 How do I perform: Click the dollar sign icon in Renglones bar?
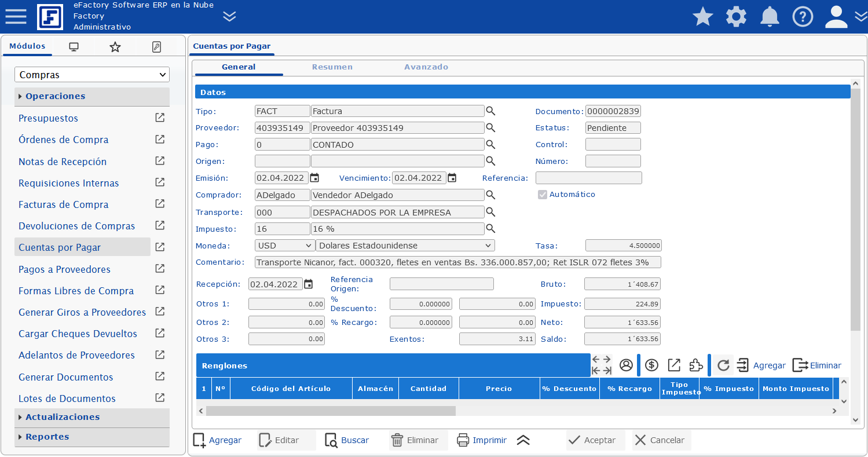pos(652,365)
